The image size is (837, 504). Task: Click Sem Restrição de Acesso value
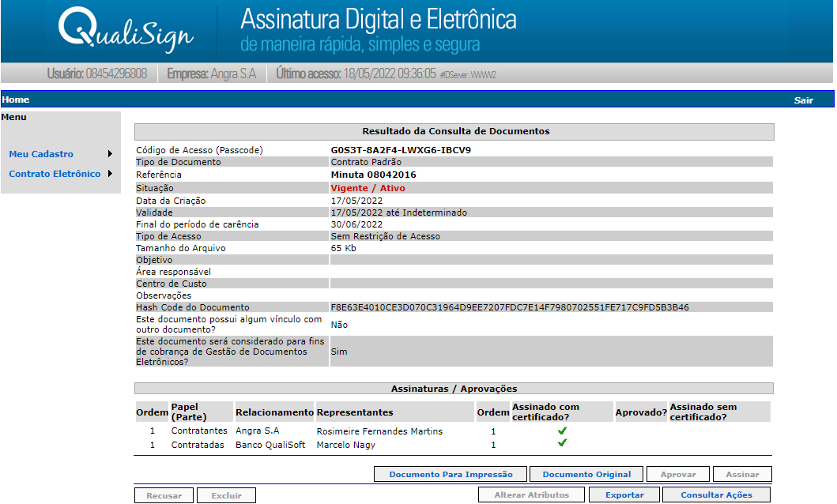386,236
